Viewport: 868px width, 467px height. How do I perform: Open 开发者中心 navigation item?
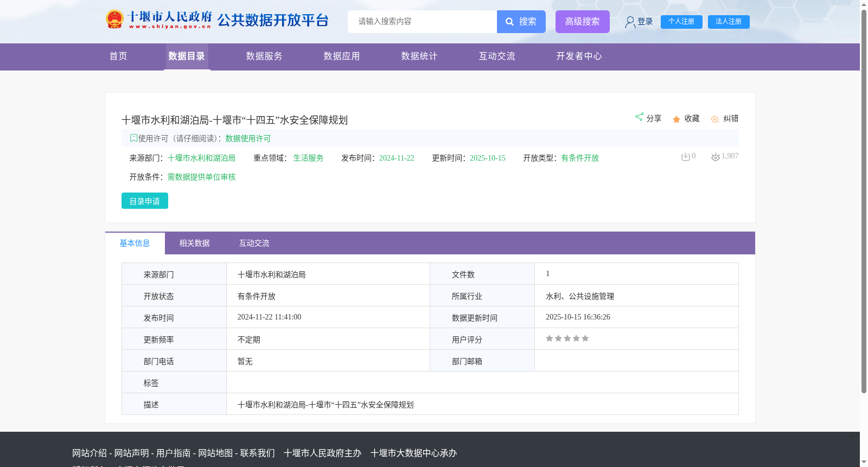point(579,56)
